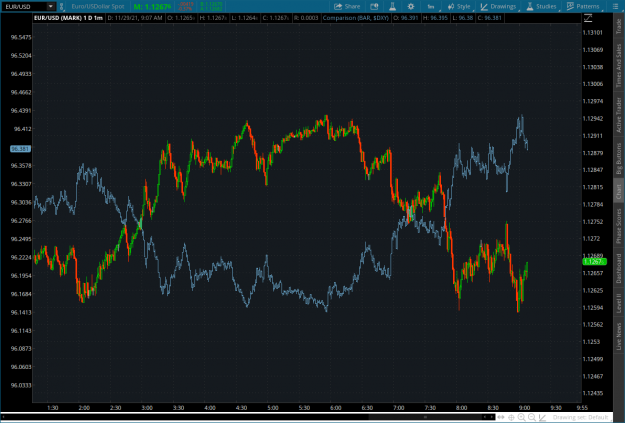Click the Comparison (BAR, $DXY) label

click(x=356, y=18)
